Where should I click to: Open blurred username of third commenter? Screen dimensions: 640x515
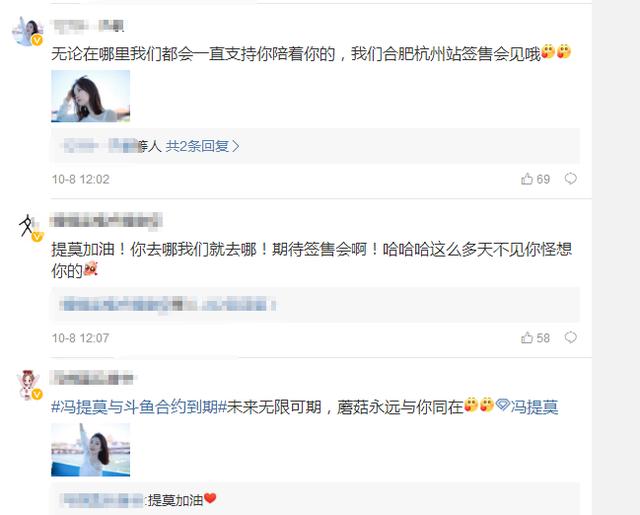92,378
